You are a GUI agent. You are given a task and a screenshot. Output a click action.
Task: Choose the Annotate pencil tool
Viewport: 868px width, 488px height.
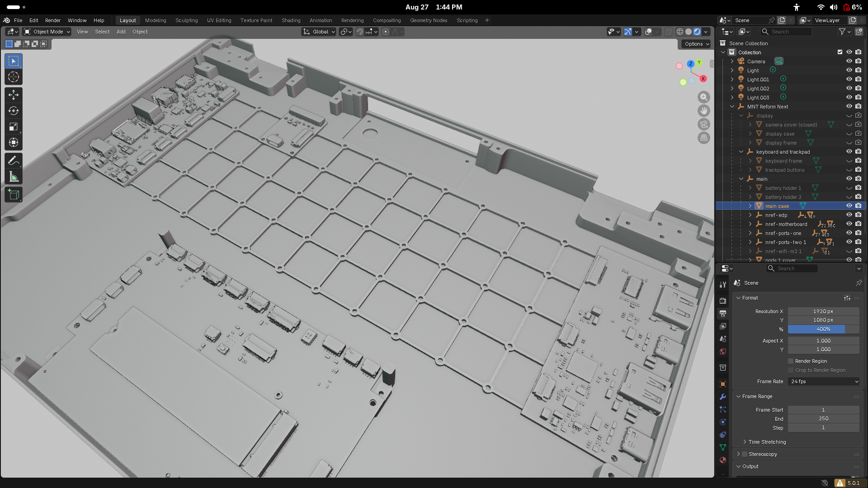(14, 161)
